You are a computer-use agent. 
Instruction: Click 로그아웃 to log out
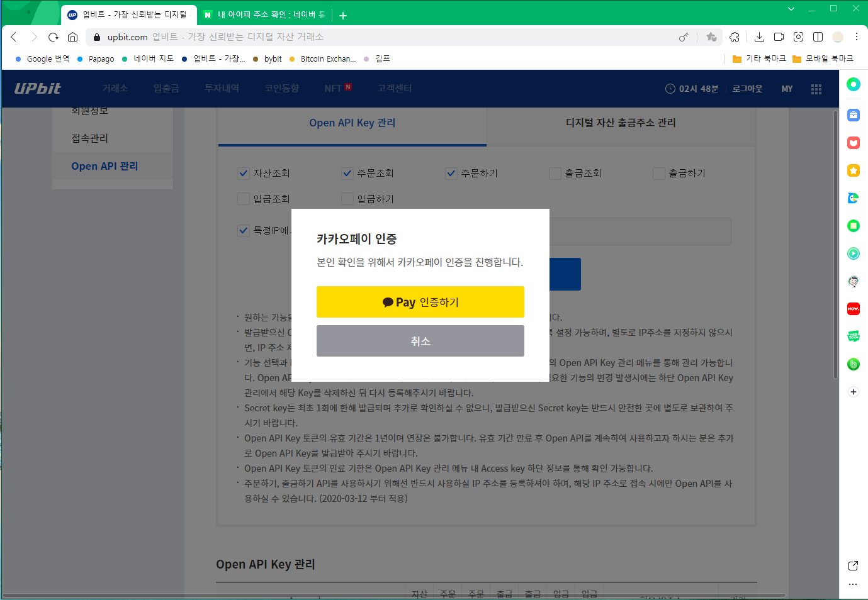747,89
